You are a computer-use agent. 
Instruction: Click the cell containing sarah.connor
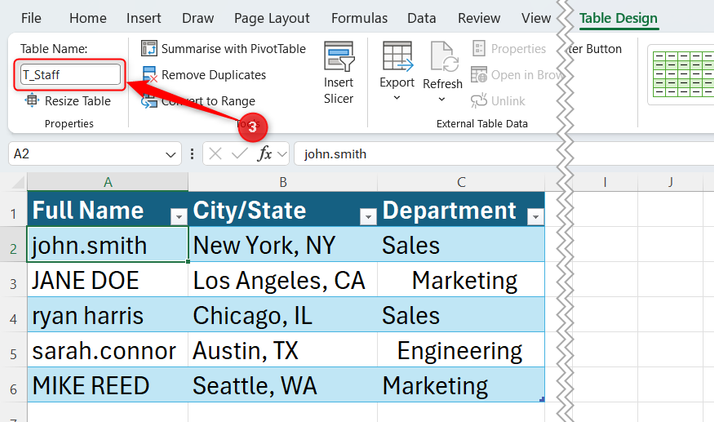107,350
